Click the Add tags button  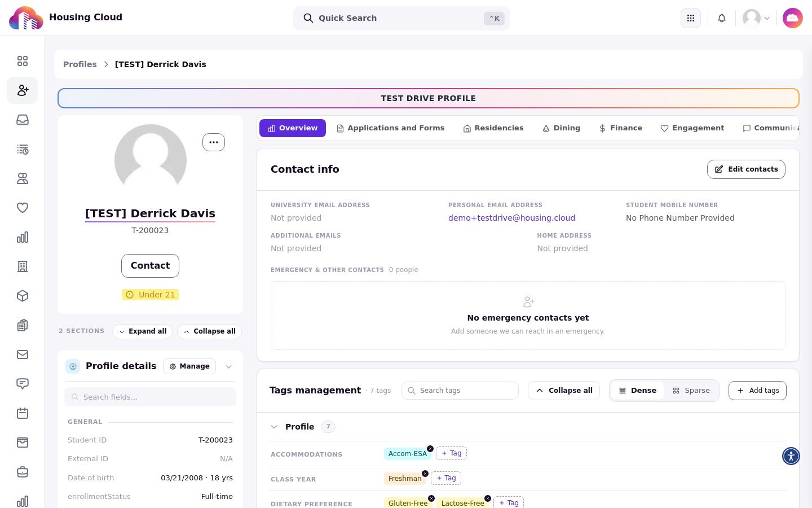pyautogui.click(x=757, y=391)
